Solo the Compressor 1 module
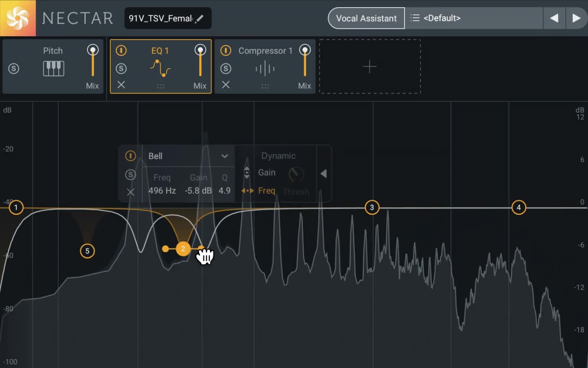 [226, 68]
